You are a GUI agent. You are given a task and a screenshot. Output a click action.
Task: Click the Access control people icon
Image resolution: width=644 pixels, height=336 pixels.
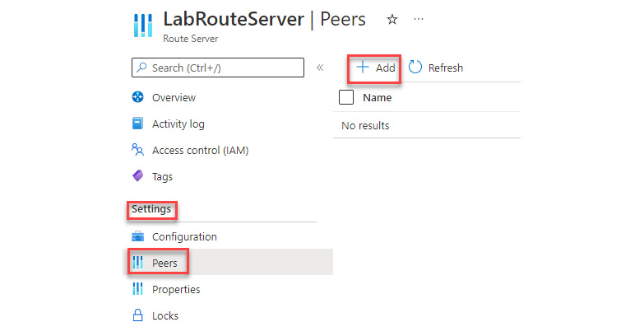pyautogui.click(x=137, y=150)
